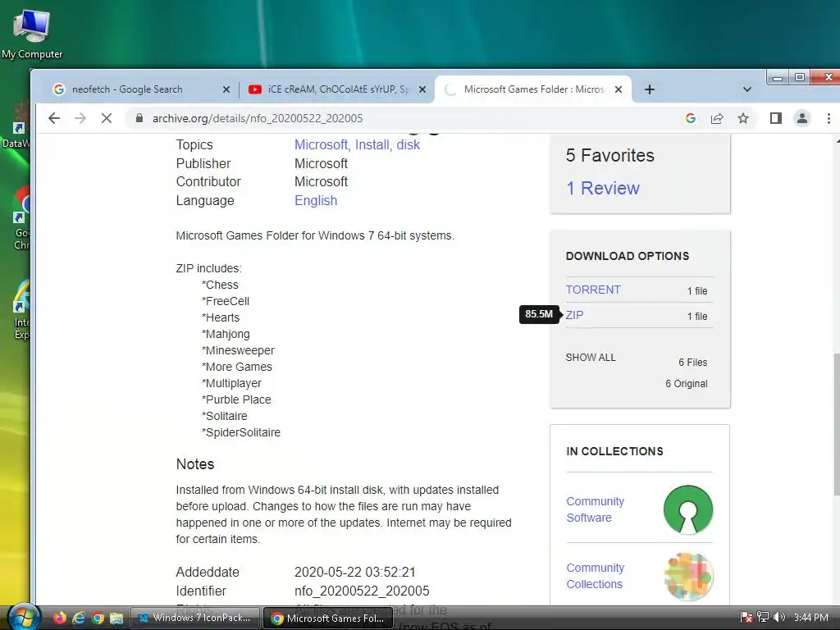Viewport: 840px width, 630px height.
Task: Click the security flag tray icon
Action: 746,618
